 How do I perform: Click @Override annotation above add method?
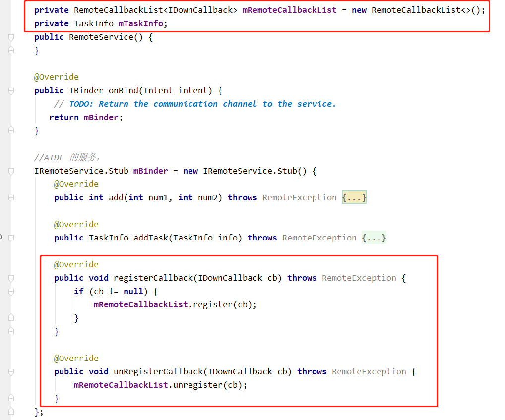(x=76, y=184)
